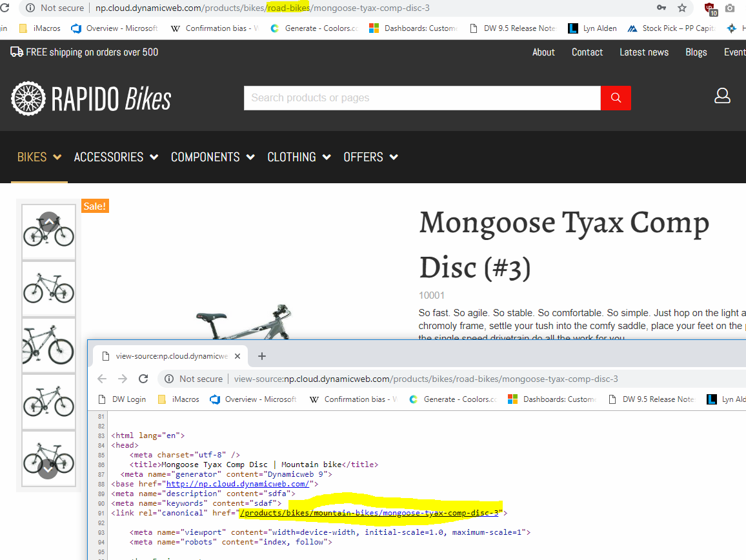746x560 pixels.
Task: Open the user account profile icon
Action: (722, 97)
